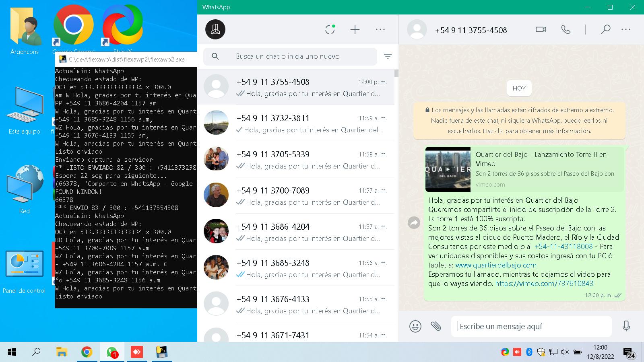
Task: Click the avatar photo of +54 9 11 3732-3811
Action: (x=216, y=122)
